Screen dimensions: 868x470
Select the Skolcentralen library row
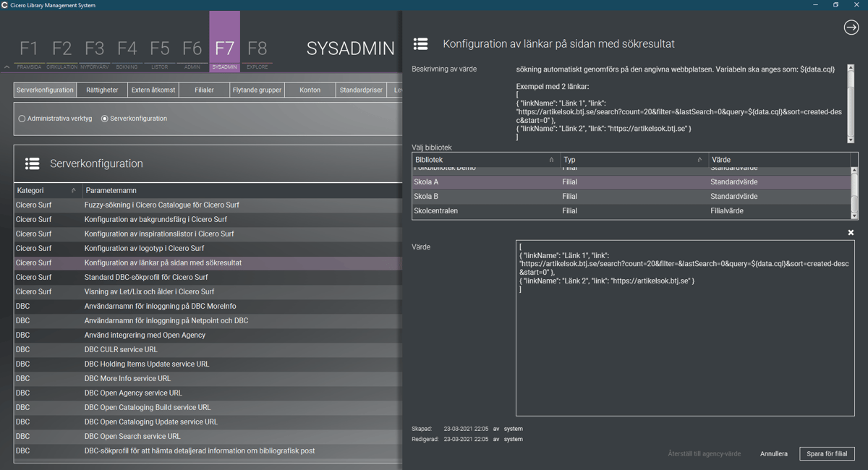[631, 211]
